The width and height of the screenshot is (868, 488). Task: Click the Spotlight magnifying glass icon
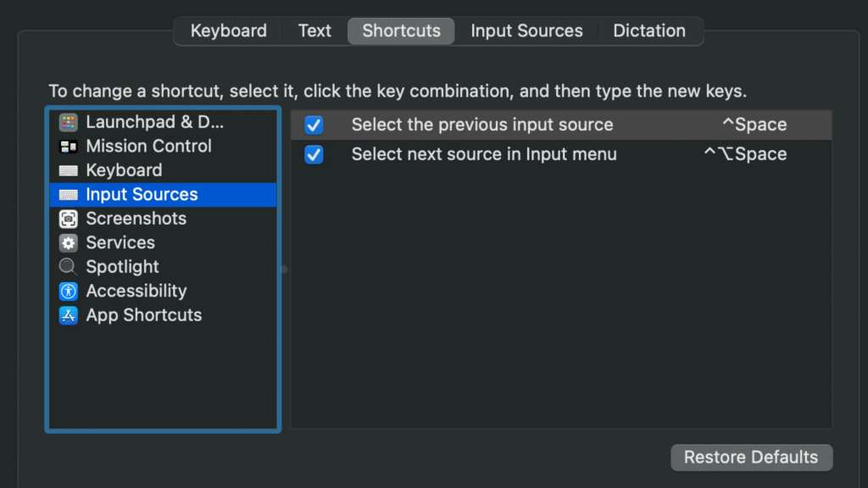pyautogui.click(x=69, y=267)
